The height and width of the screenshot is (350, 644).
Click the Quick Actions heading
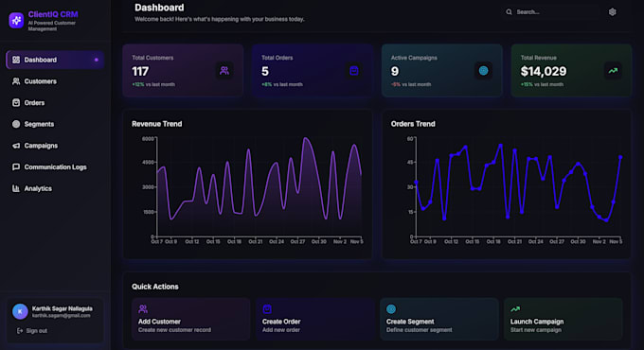tap(154, 287)
